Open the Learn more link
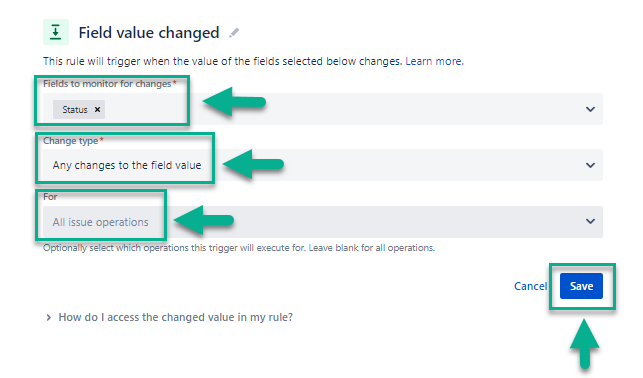 [x=434, y=61]
